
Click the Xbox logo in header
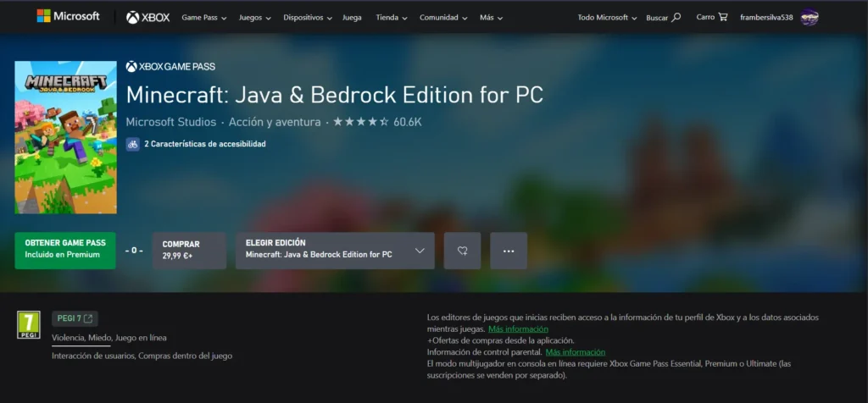[147, 17]
